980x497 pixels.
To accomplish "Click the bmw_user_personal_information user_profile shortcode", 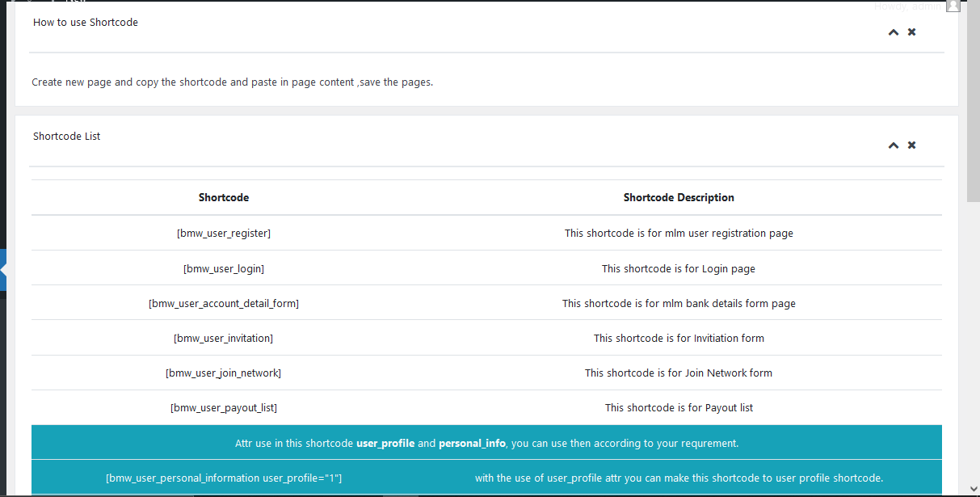I will (224, 478).
